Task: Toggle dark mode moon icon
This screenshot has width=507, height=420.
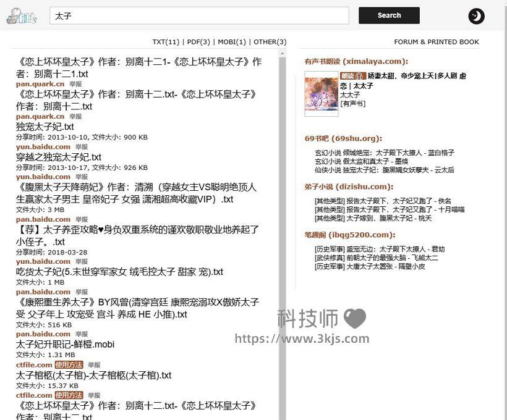Action: [x=476, y=16]
